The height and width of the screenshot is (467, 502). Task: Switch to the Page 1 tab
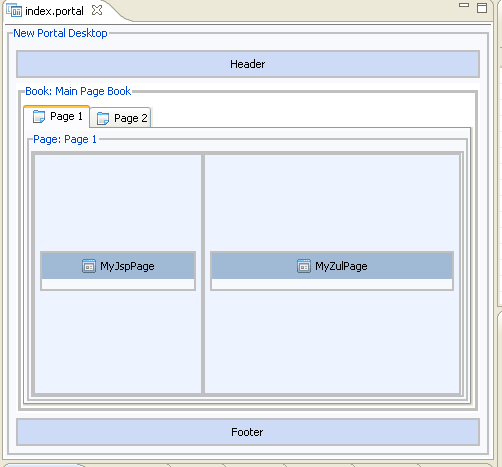(57, 117)
